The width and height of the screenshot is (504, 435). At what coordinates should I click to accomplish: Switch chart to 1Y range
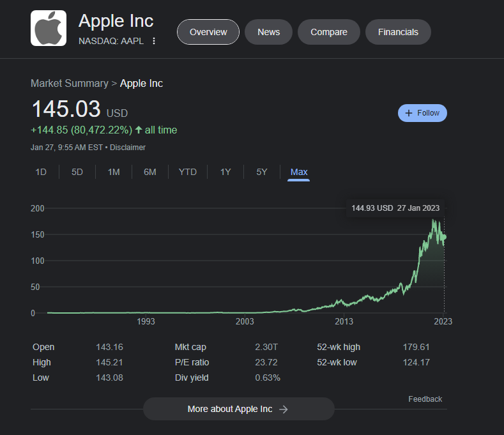point(225,172)
